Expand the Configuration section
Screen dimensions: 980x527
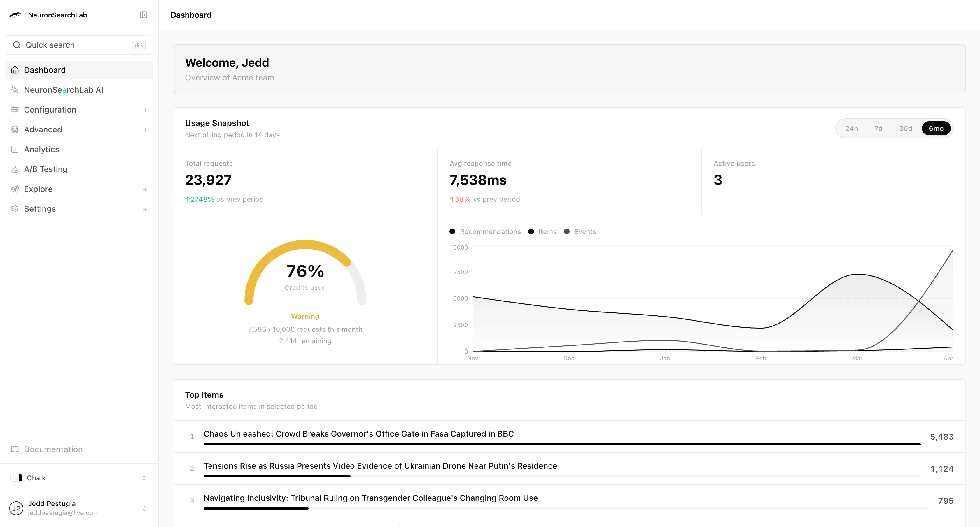coord(145,110)
